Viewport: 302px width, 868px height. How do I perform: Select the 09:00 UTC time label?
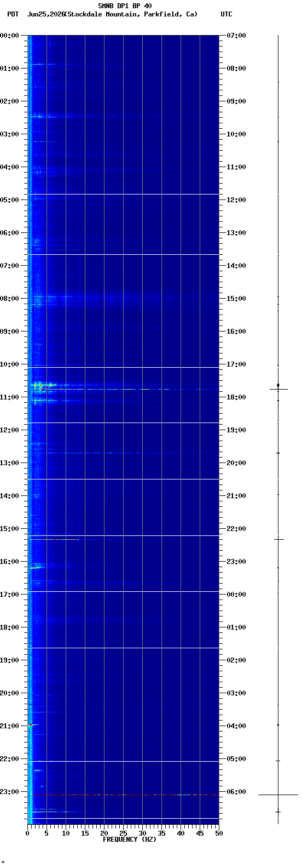point(236,101)
